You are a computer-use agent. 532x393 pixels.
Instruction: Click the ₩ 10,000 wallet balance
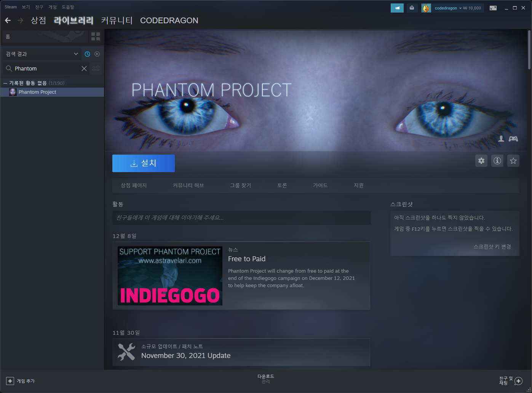(472, 8)
